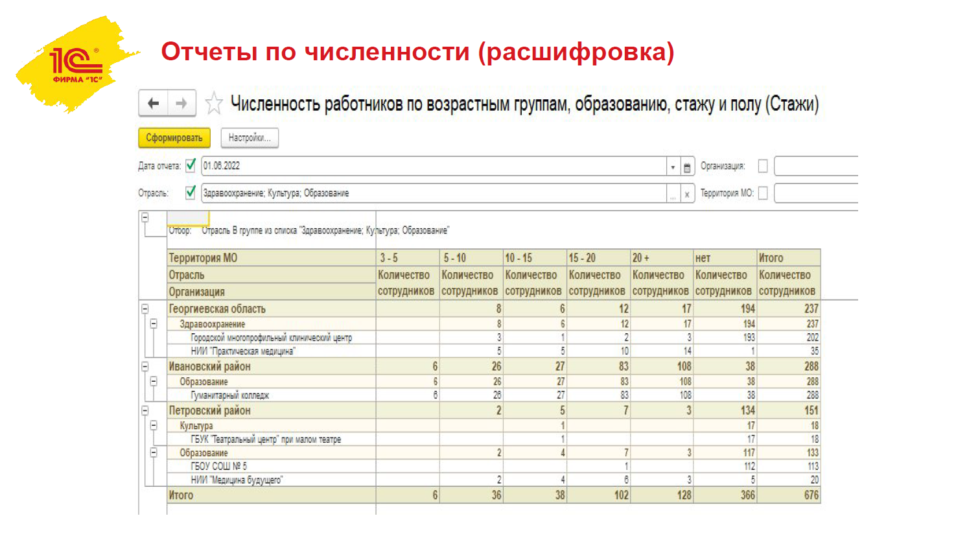Viewport: 980px width, 551px height.
Task: Collapse the Георгиевская область group
Action: pos(145,309)
